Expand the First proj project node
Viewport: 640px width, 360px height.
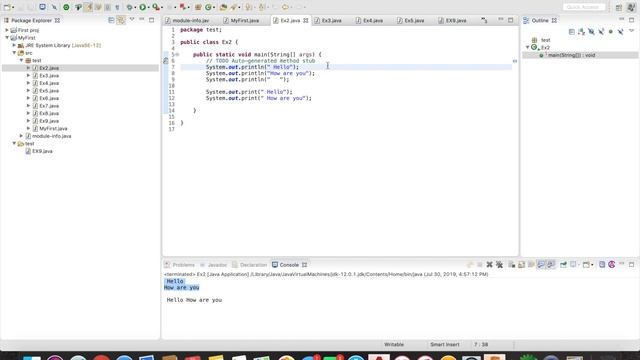tap(7, 30)
